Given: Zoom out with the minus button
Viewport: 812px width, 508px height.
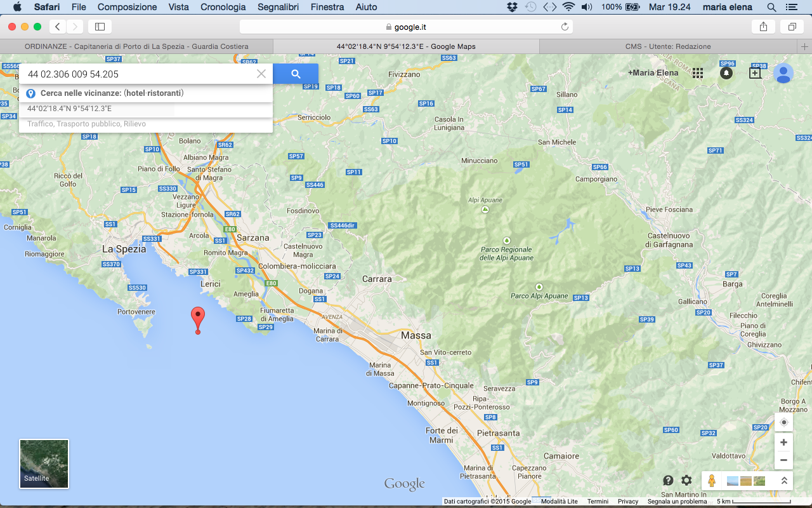Looking at the screenshot, I should (x=784, y=460).
